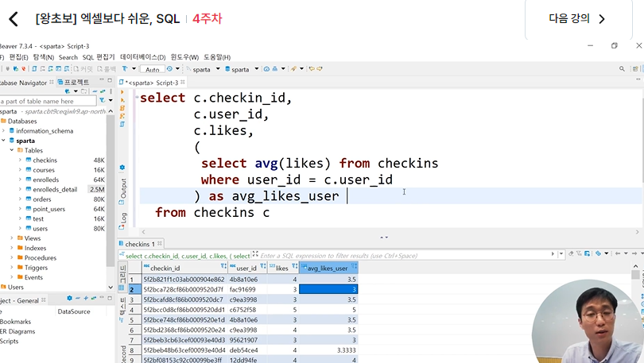Screen dimensions: 644x363
Task: Click the forward navigation yellow arrow
Action: pyautogui.click(x=320, y=69)
